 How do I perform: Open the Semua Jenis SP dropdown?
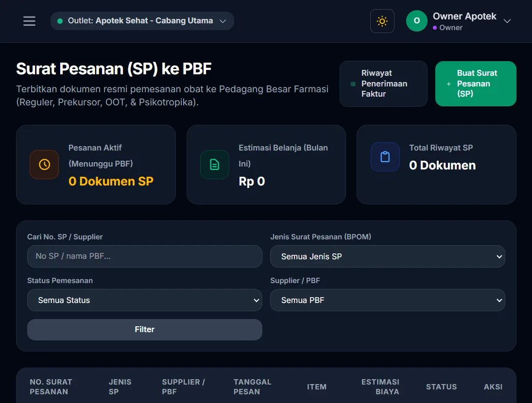(388, 256)
